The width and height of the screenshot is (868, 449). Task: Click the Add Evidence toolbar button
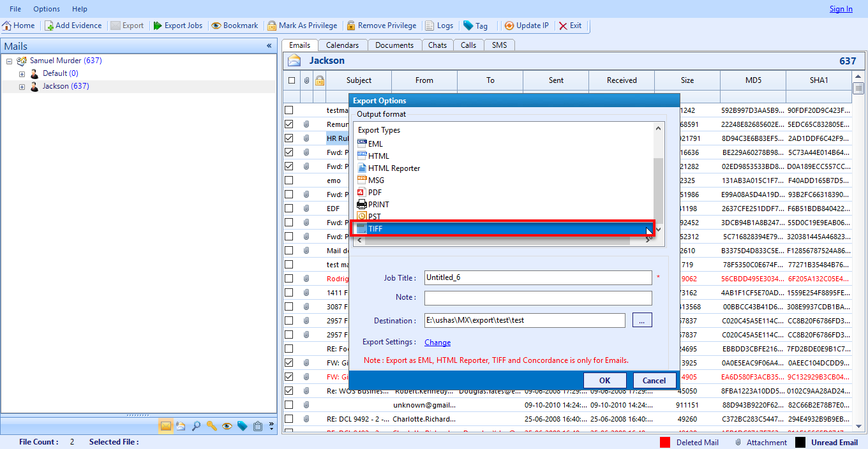[73, 26]
